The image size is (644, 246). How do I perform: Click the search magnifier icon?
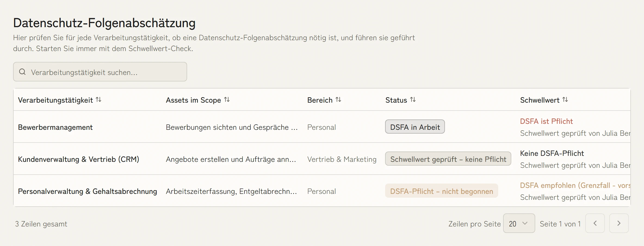pos(22,72)
